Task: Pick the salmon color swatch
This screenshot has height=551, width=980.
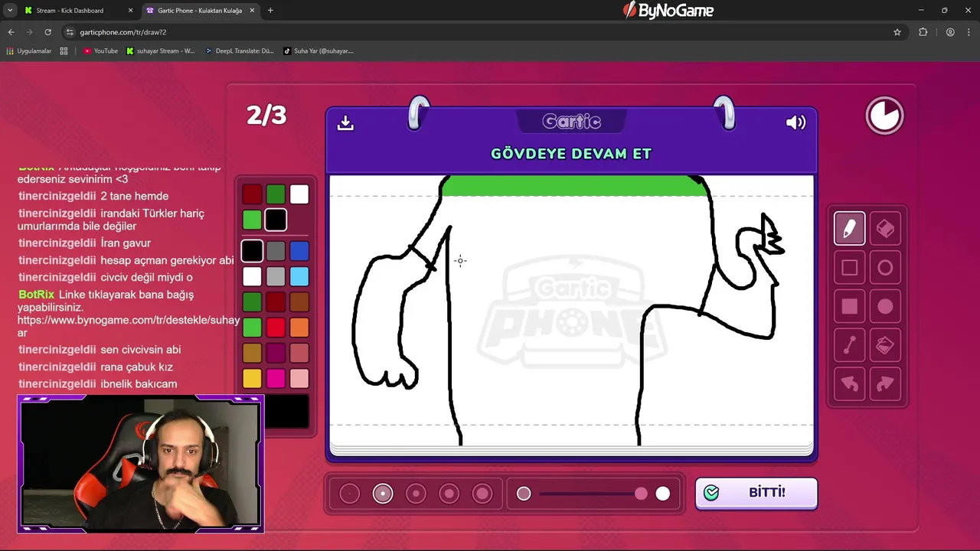Action: [299, 353]
